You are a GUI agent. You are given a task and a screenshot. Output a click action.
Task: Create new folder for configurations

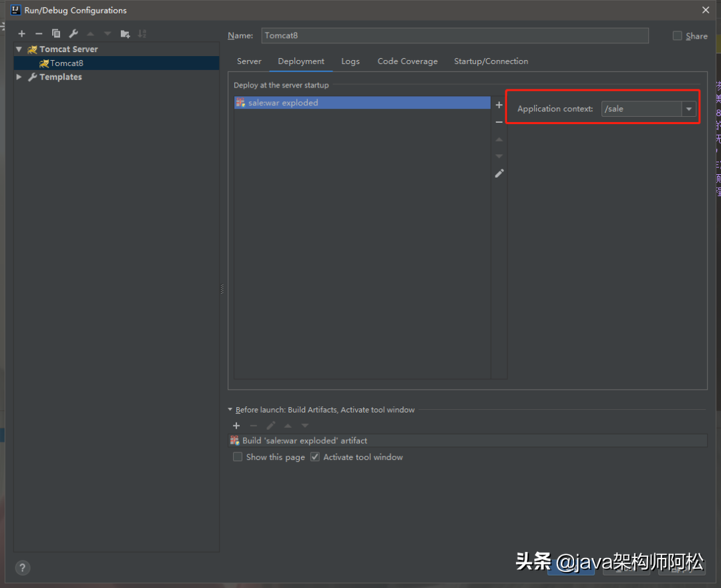(x=125, y=33)
